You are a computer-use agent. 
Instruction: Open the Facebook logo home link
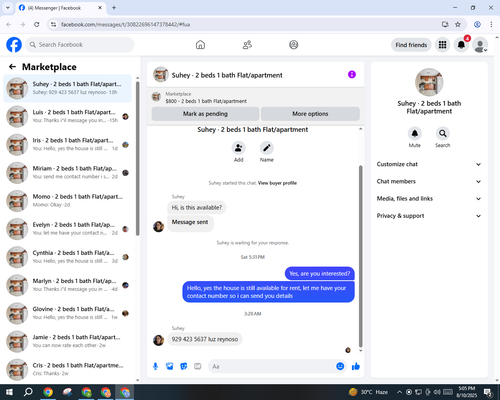point(14,45)
